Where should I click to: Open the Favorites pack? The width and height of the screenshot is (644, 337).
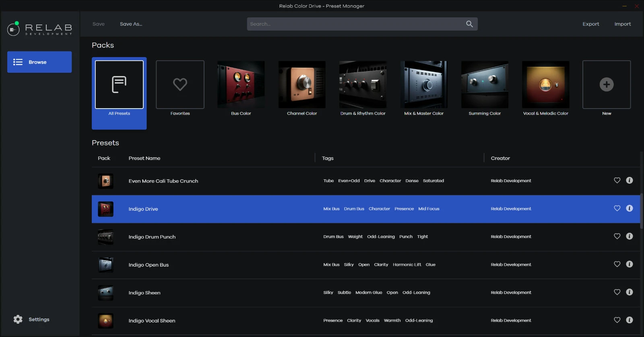click(180, 85)
